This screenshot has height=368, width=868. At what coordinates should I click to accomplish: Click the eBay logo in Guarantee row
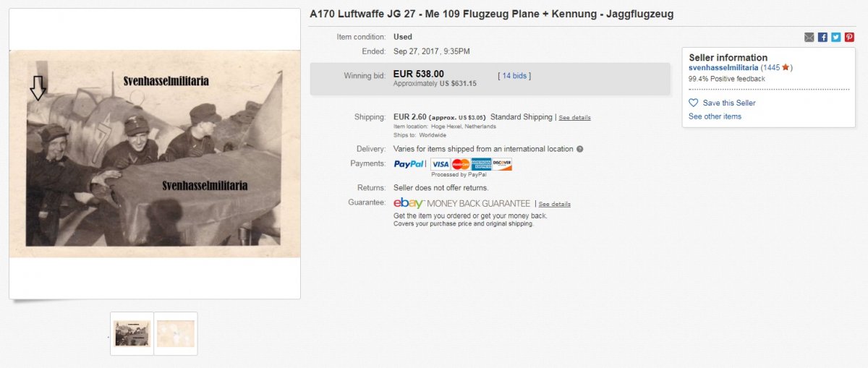409,203
